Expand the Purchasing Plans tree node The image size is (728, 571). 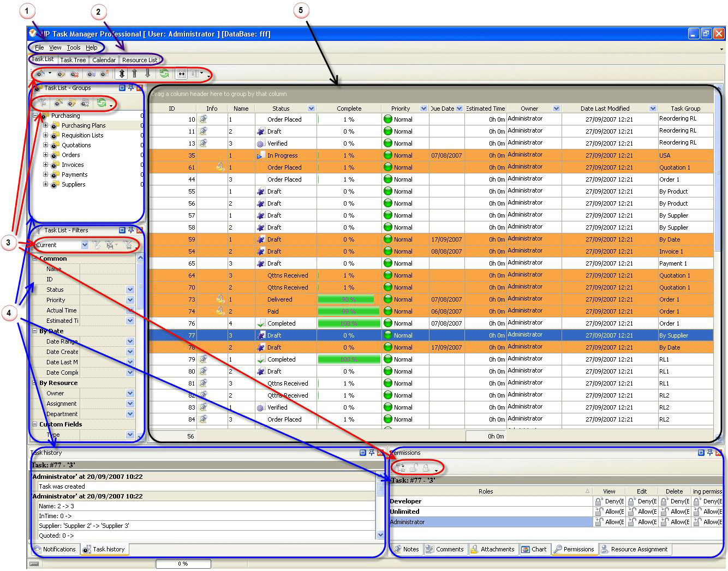(x=46, y=125)
